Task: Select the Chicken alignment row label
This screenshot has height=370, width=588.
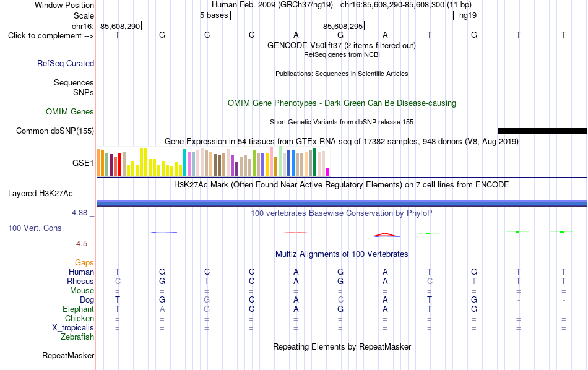Action: point(79,318)
